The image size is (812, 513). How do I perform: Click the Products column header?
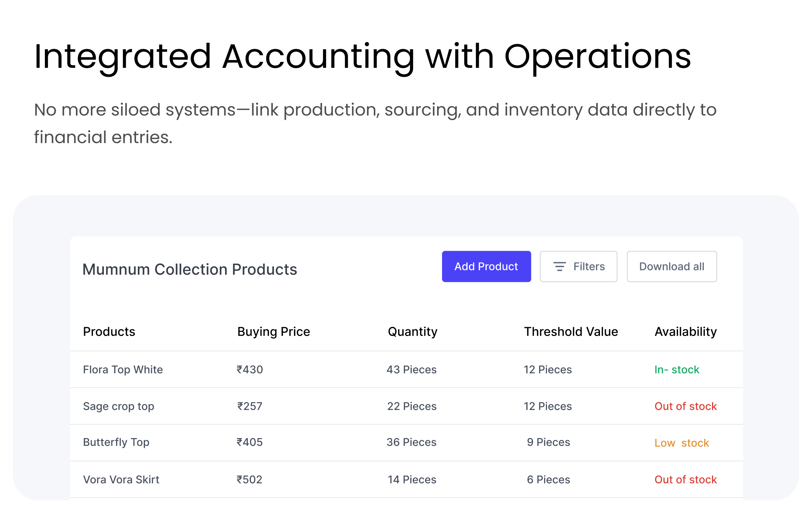tap(109, 332)
